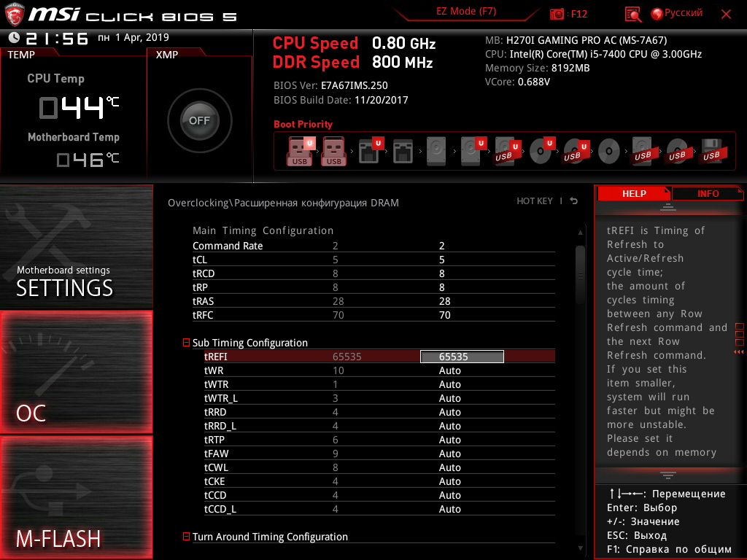Click the "Boot Priority" label
The height and width of the screenshot is (560, 747).
click(x=303, y=124)
